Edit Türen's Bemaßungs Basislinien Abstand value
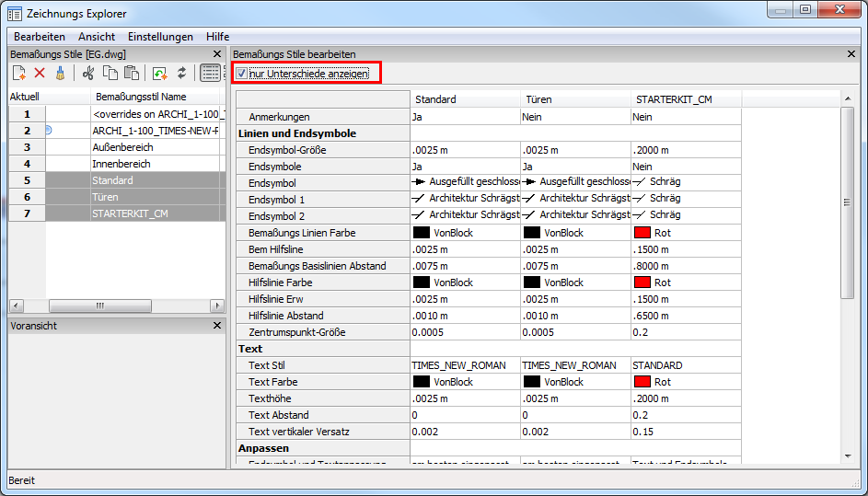868x496 pixels. (x=575, y=266)
